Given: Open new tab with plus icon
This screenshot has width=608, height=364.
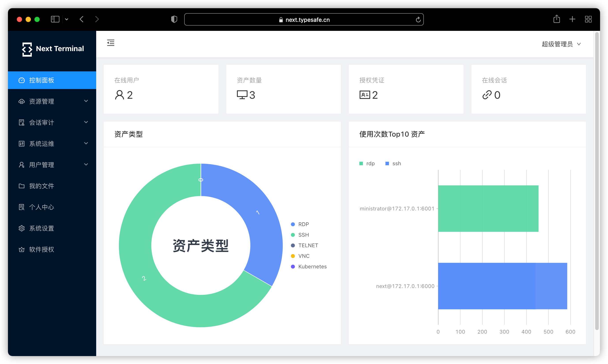Looking at the screenshot, I should point(572,19).
